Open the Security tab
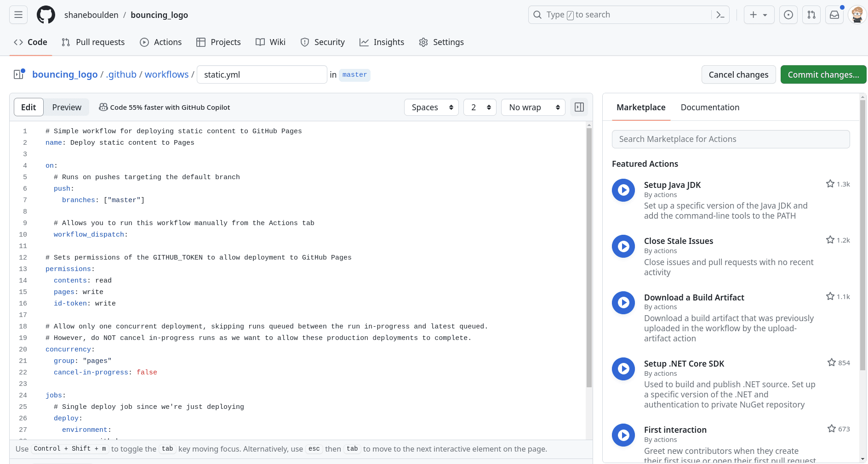Image resolution: width=868 pixels, height=464 pixels. [x=323, y=42]
